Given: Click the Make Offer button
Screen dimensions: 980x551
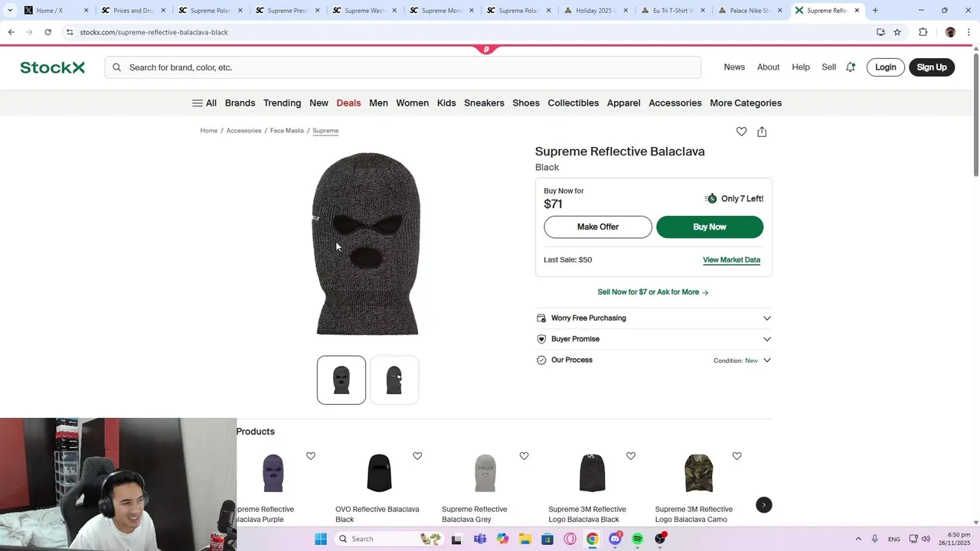Looking at the screenshot, I should tap(598, 227).
